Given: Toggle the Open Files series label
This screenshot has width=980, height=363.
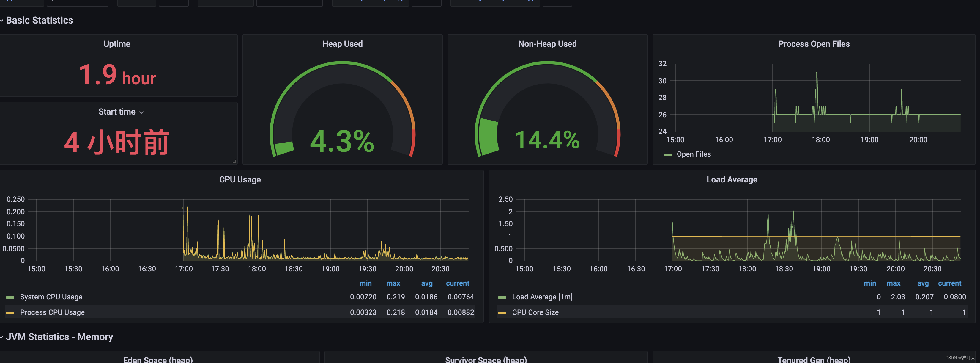Looking at the screenshot, I should pos(693,154).
